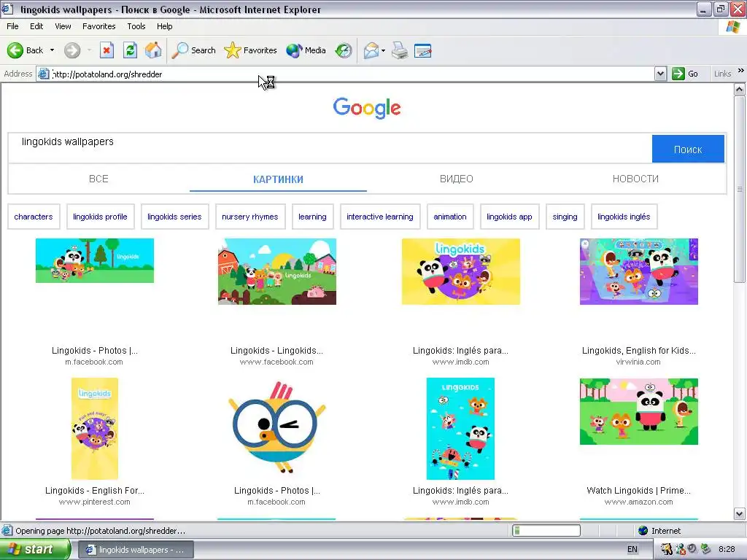Open the Search pane magnifier icon
Image resolution: width=747 pixels, height=560 pixels.
click(x=179, y=50)
